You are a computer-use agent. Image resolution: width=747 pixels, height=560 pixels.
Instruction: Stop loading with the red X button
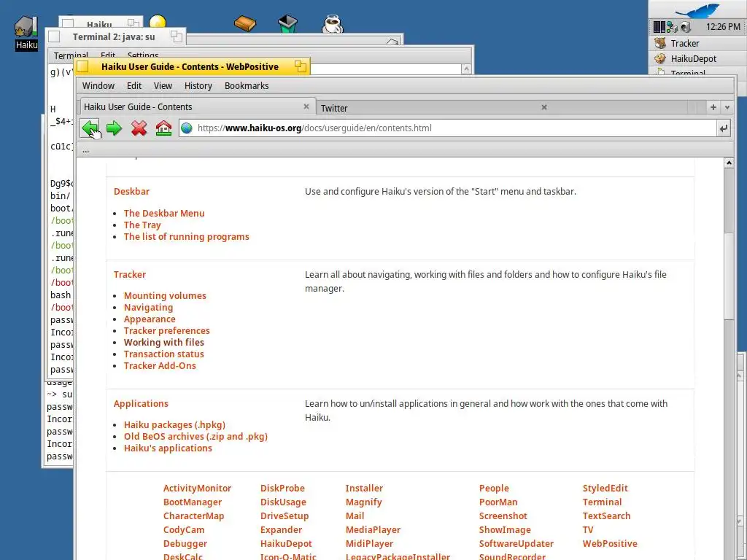pos(139,128)
